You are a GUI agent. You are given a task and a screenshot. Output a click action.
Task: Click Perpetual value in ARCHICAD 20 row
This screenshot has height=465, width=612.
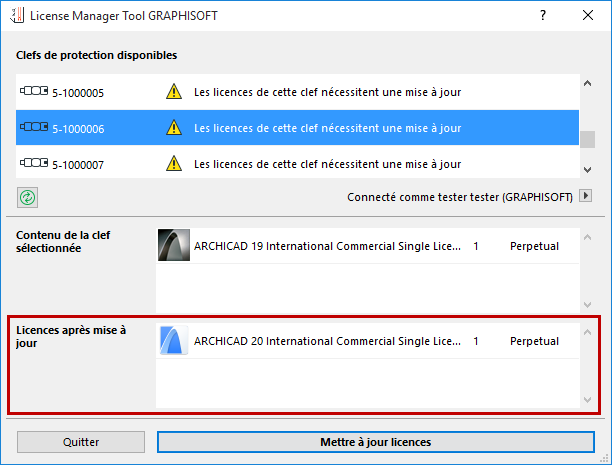pos(534,341)
